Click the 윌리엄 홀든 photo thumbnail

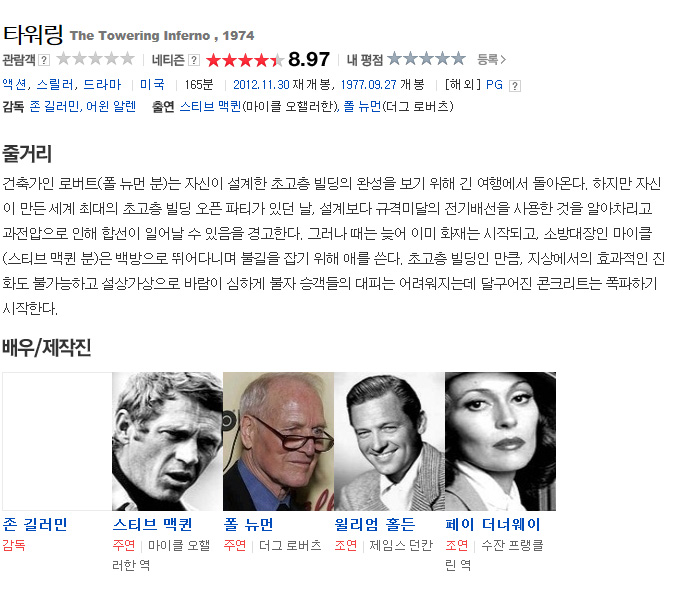pos(389,441)
